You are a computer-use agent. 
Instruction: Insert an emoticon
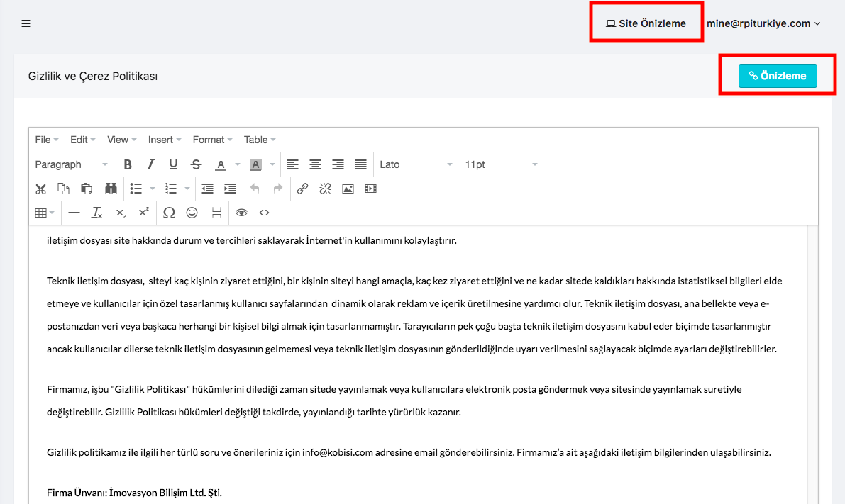coord(192,212)
